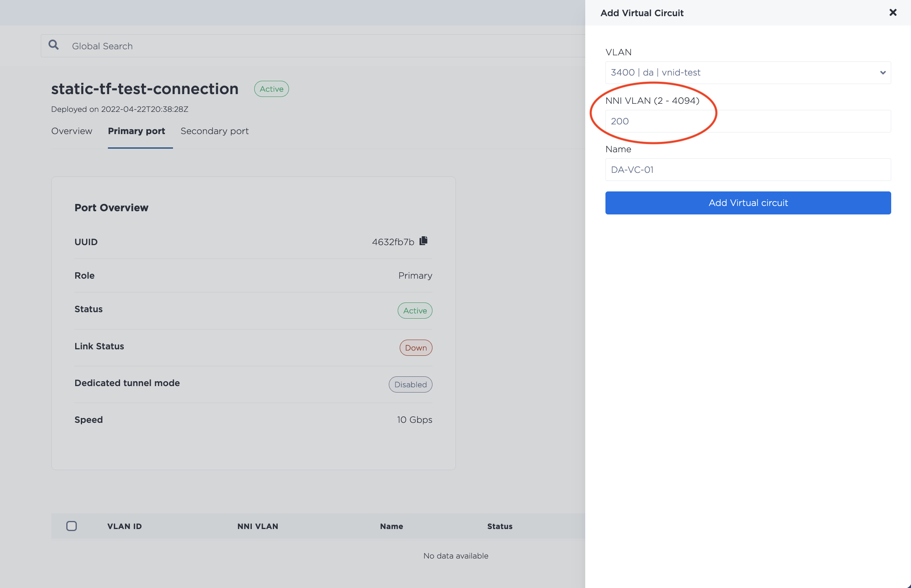
Task: Click the No data available message
Action: pos(456,556)
